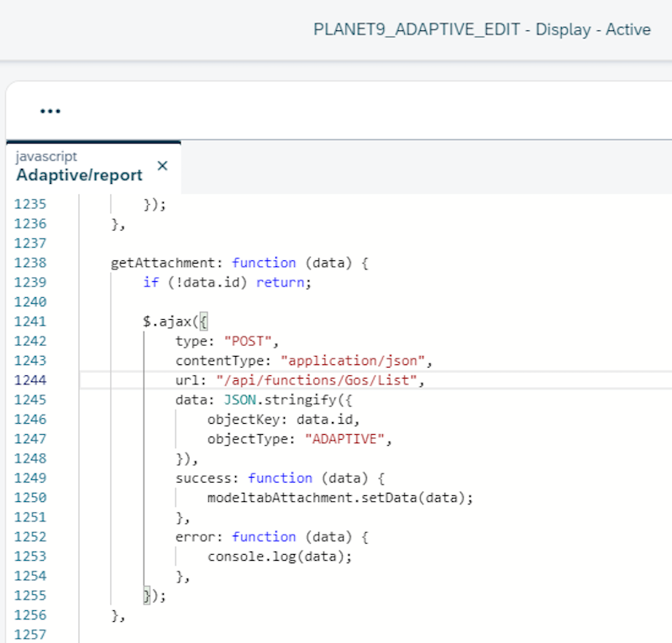672x643 pixels.
Task: Select the Adaptive/report javascript tab
Action: tap(93, 167)
